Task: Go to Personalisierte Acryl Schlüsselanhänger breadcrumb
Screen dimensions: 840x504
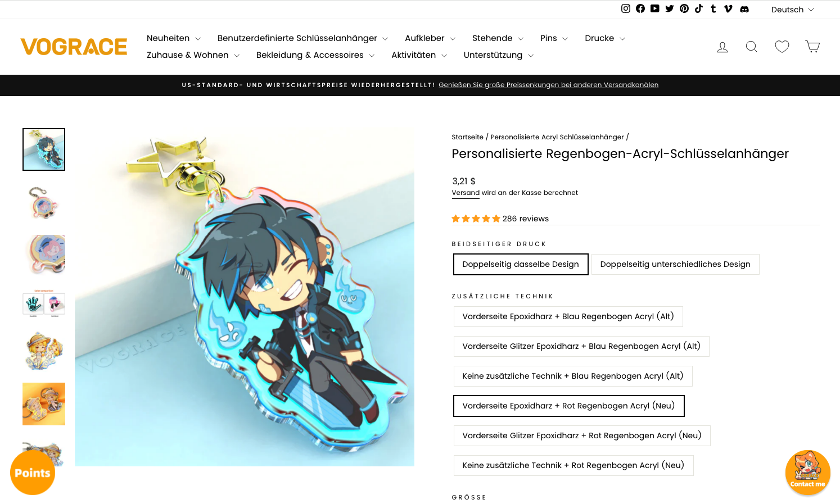Action: click(557, 137)
